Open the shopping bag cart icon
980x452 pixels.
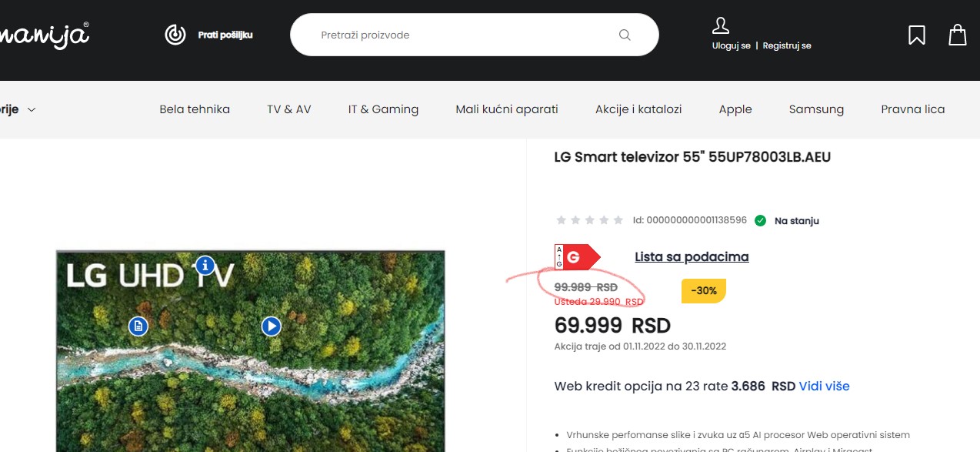tap(957, 35)
